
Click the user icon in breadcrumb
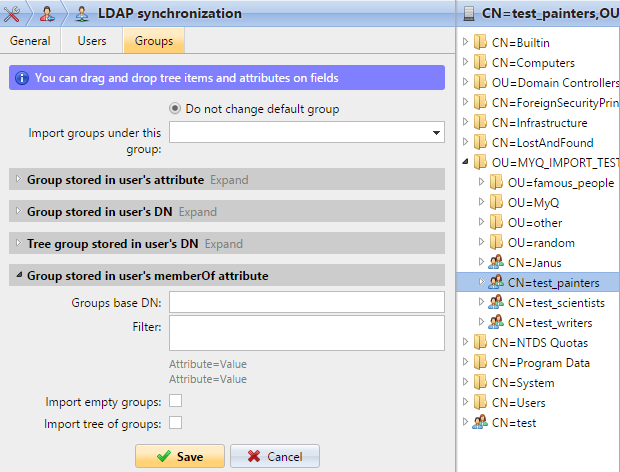coord(46,14)
